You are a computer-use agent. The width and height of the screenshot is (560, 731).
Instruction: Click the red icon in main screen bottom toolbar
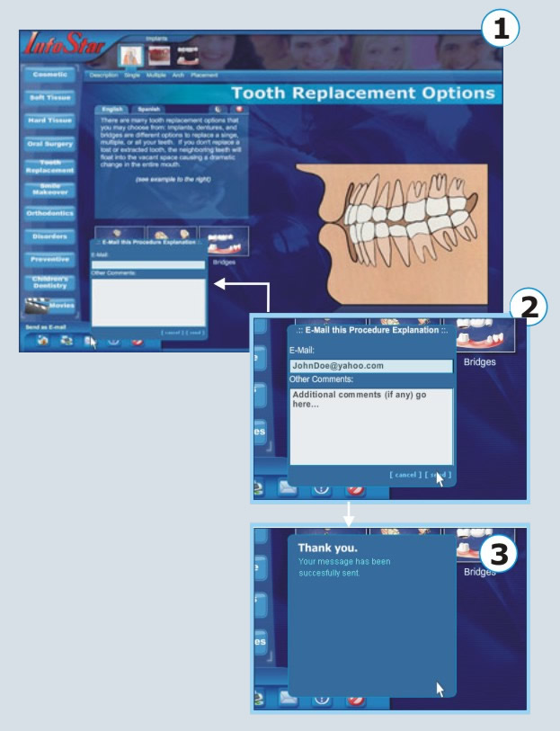coord(137,342)
